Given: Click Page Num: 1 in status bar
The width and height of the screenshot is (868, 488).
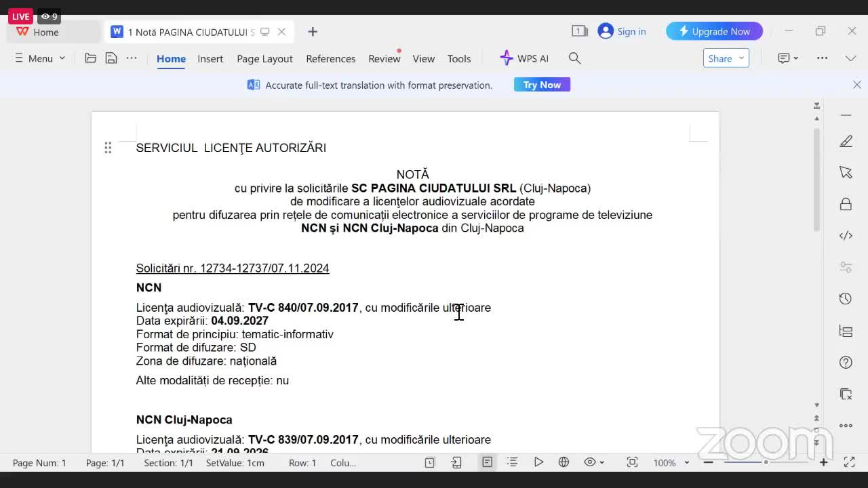Looking at the screenshot, I should (39, 463).
